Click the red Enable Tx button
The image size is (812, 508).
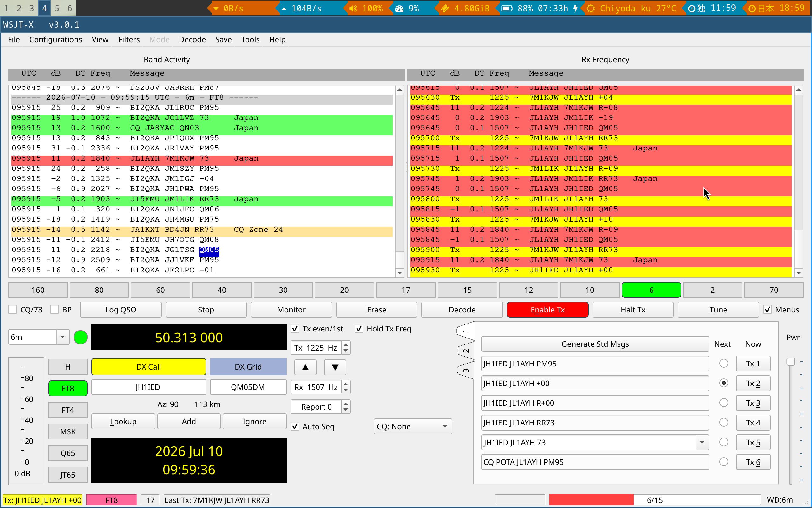point(547,310)
